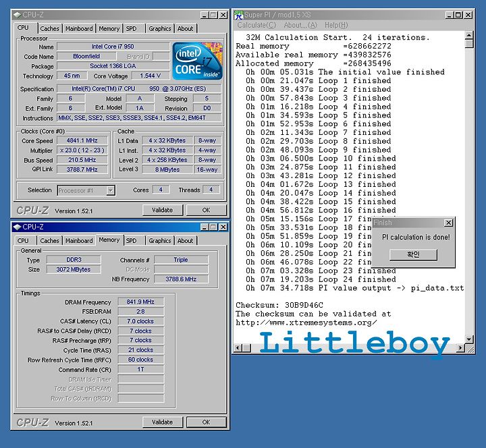
Task: Click the memory Size value 3072 MBytes
Action: coord(74,270)
